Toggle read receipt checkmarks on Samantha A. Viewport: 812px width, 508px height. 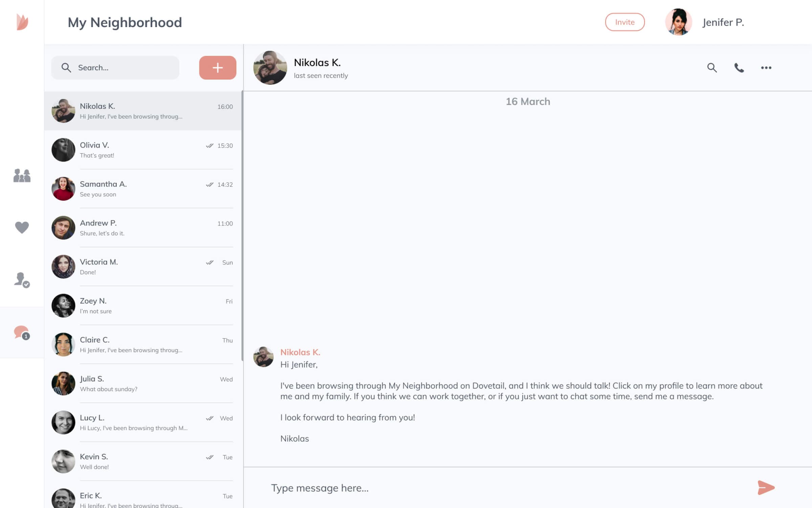point(210,184)
